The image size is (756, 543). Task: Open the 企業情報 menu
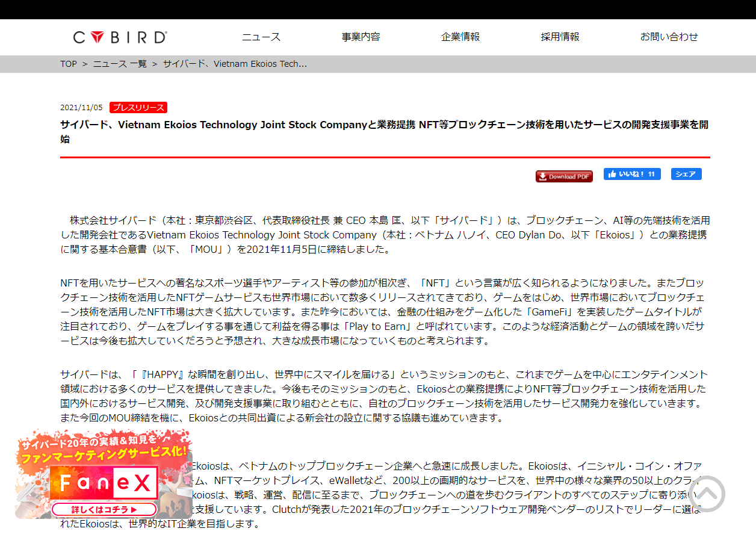click(x=460, y=37)
